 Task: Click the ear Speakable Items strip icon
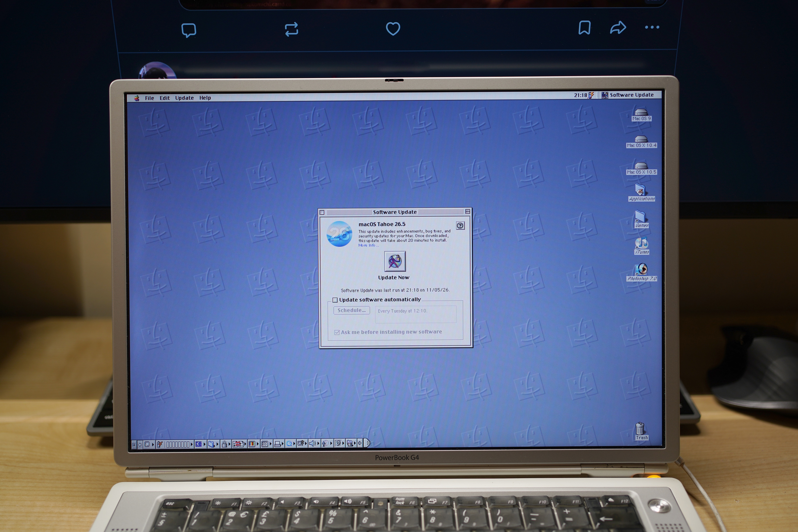[x=338, y=443]
